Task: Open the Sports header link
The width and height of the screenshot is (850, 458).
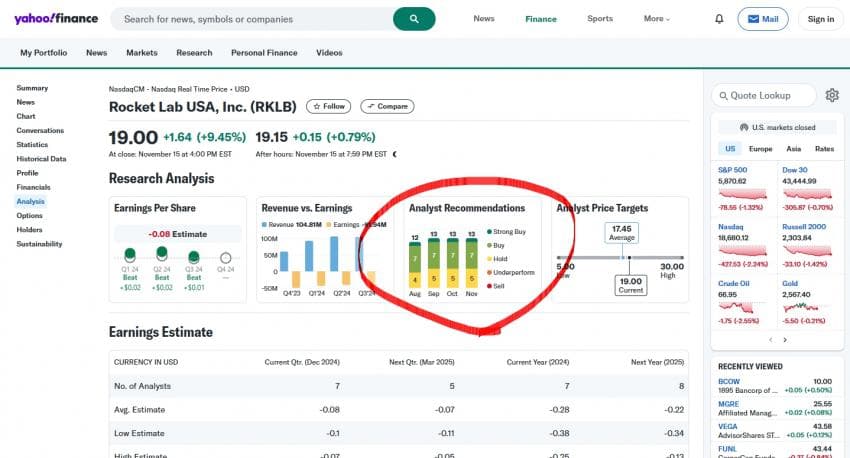Action: pyautogui.click(x=600, y=18)
